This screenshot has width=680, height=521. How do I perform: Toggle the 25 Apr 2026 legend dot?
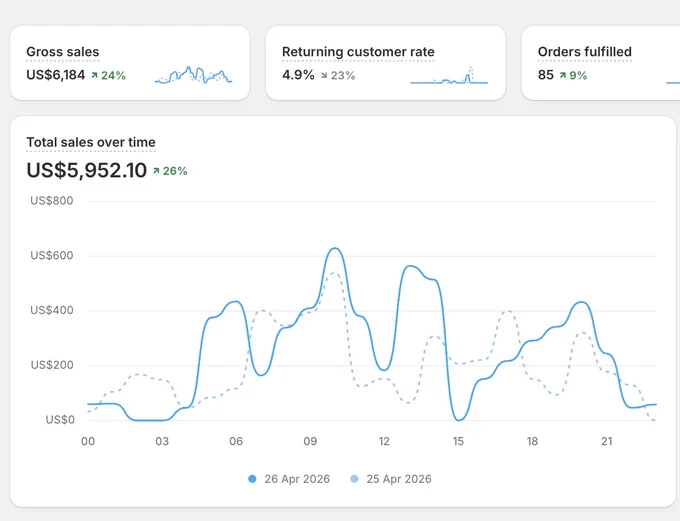354,479
